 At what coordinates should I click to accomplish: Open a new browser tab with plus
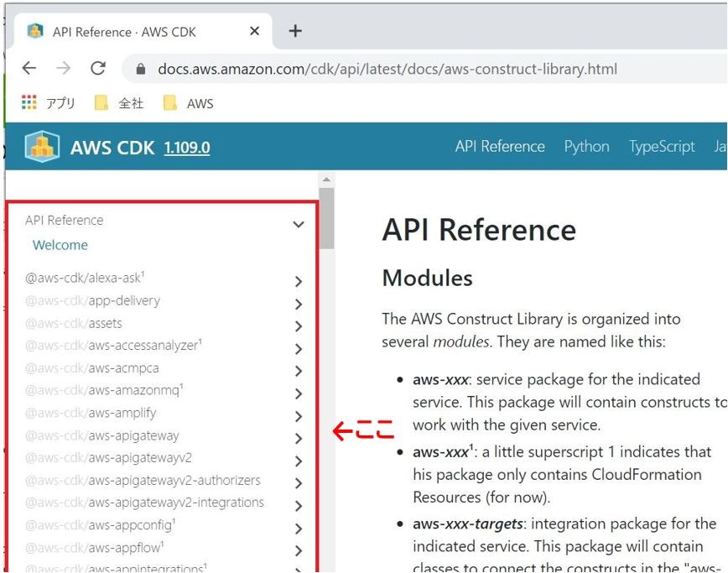pos(295,31)
